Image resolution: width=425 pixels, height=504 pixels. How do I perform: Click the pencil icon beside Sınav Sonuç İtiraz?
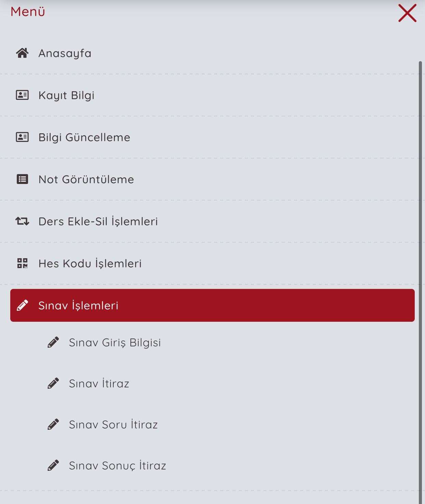point(53,465)
